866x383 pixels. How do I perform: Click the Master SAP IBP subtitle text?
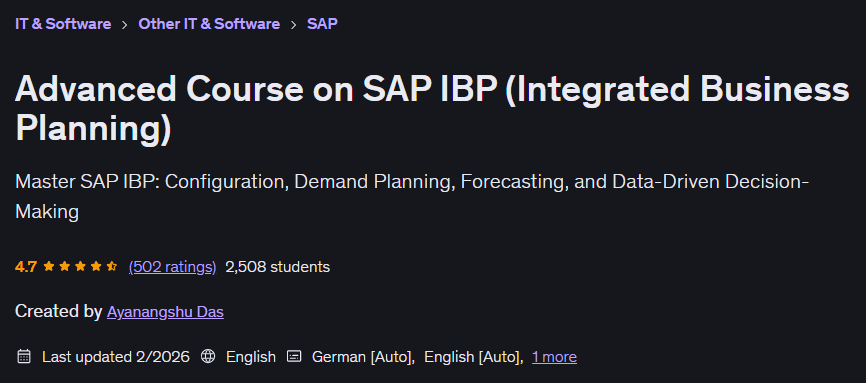[x=412, y=196]
